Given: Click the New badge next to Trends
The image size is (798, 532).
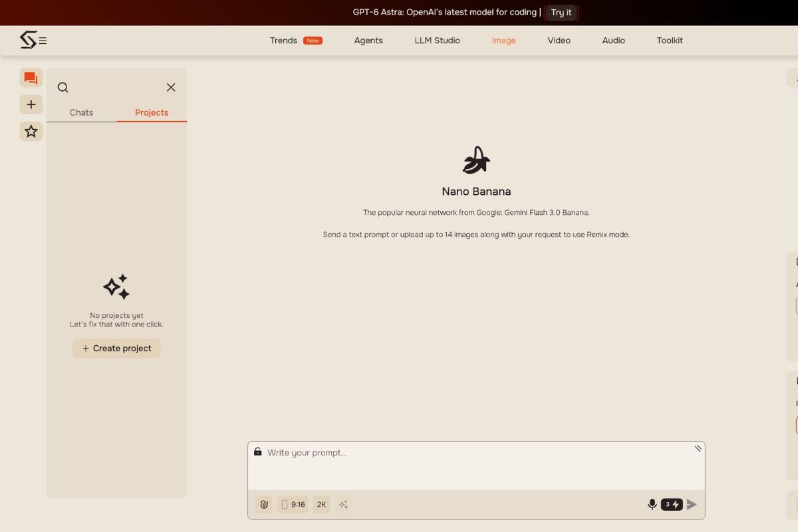Looking at the screenshot, I should pyautogui.click(x=313, y=41).
